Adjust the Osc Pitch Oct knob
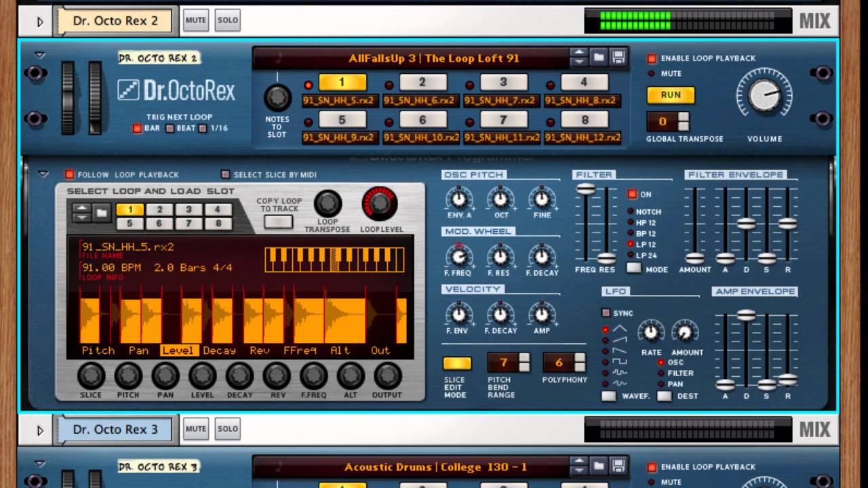Image resolution: width=868 pixels, height=488 pixels. [x=500, y=199]
